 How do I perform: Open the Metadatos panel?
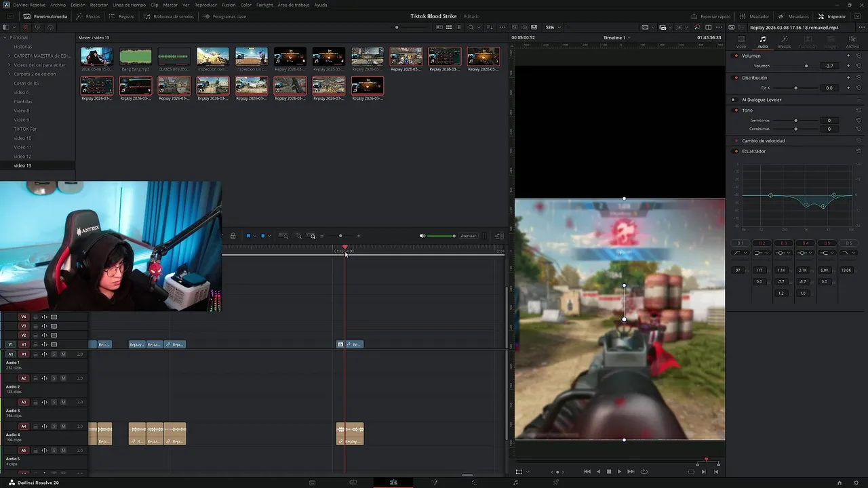click(x=794, y=16)
